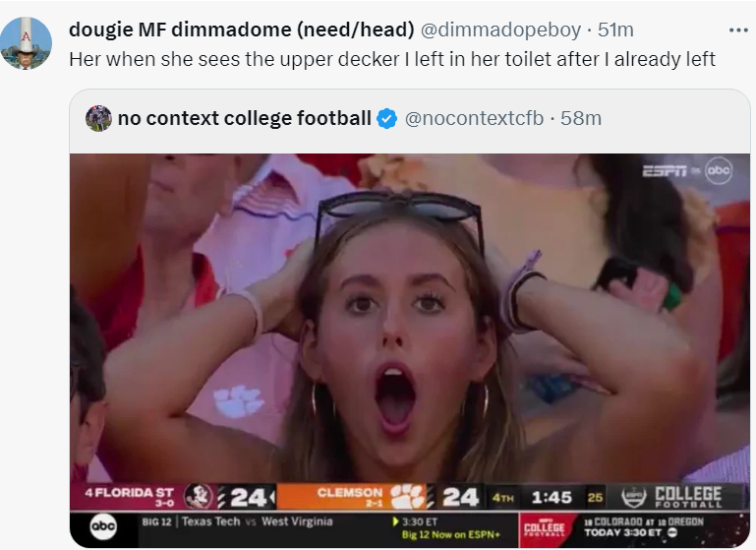Click the ESPN abc watermark in image corner
This screenshot has height=550, width=756.
pyautogui.click(x=688, y=170)
